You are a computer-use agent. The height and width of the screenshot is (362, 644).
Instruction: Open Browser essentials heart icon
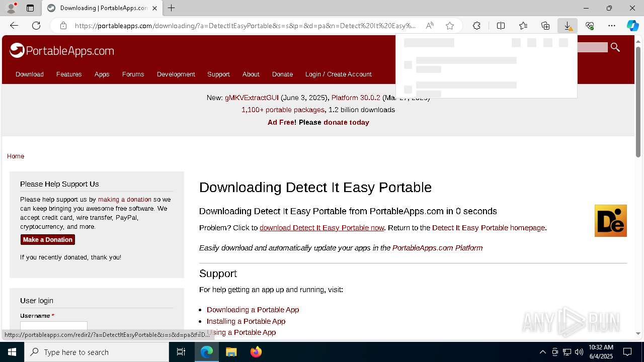pos(590,26)
